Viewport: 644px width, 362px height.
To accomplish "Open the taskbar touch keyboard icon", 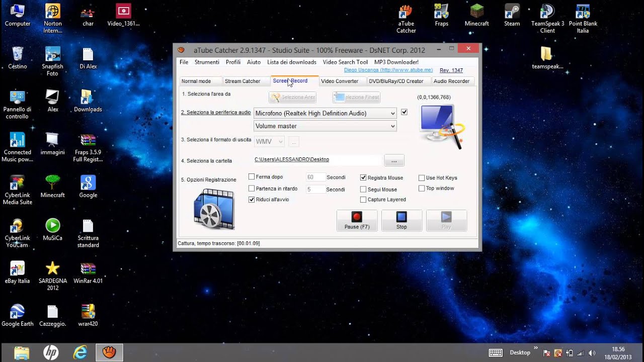I will click(496, 353).
